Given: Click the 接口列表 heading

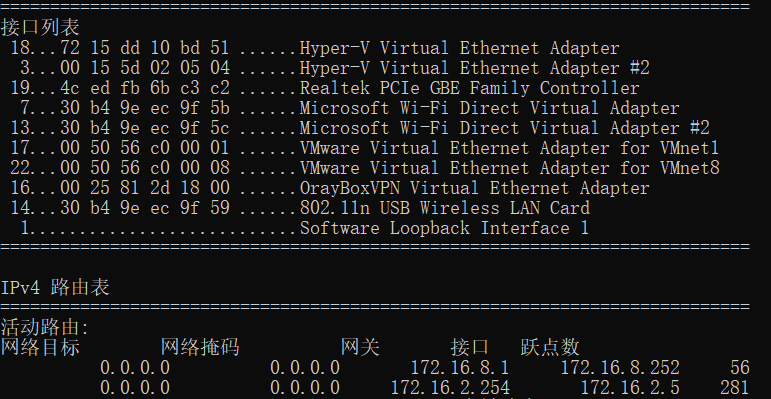Looking at the screenshot, I should [40, 28].
